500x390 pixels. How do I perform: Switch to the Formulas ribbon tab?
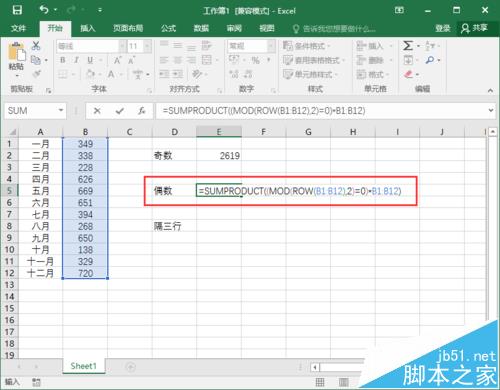[169, 28]
